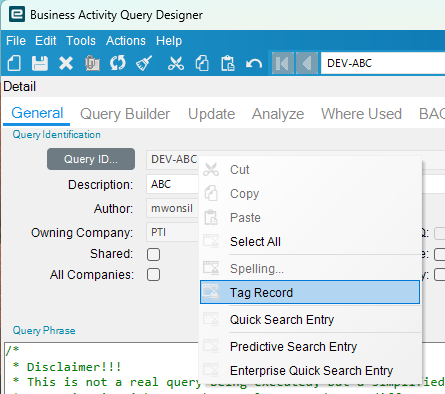Click the scissors icon beside Cut

211,169
